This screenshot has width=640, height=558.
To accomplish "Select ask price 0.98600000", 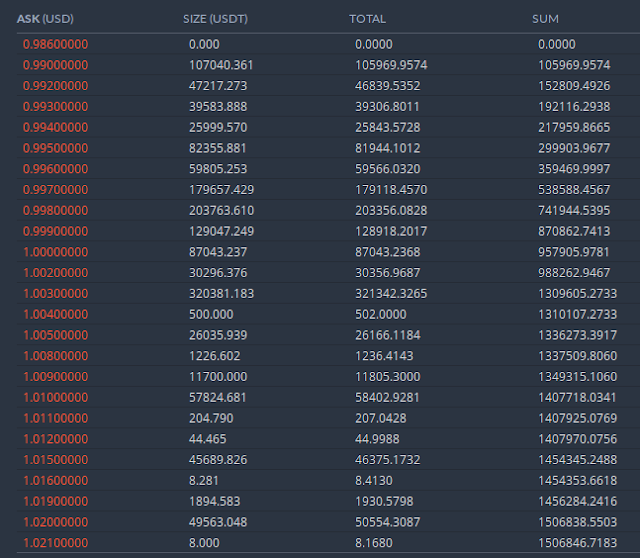I will click(56, 44).
